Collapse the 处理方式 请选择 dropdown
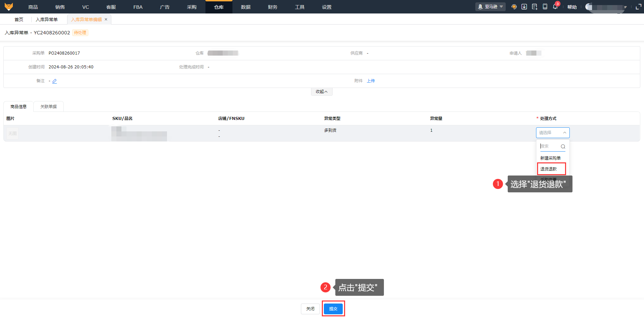This screenshot has width=644, height=317. click(553, 133)
